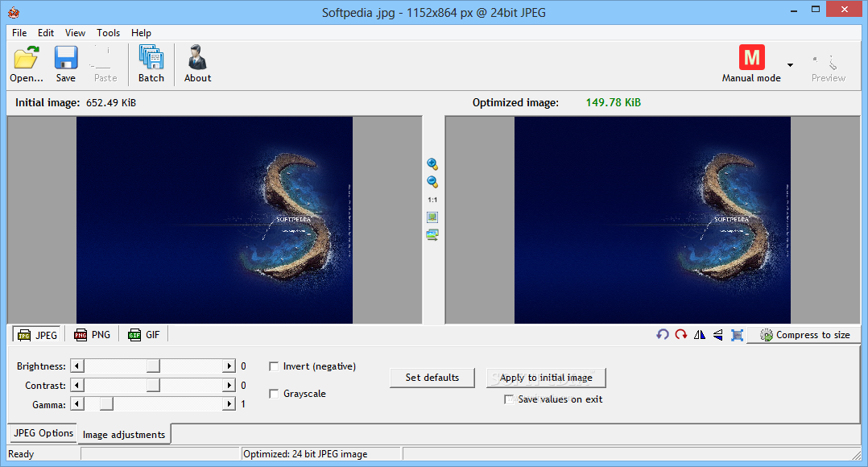Select the Image adjustments tab
868x467 pixels.
(124, 434)
